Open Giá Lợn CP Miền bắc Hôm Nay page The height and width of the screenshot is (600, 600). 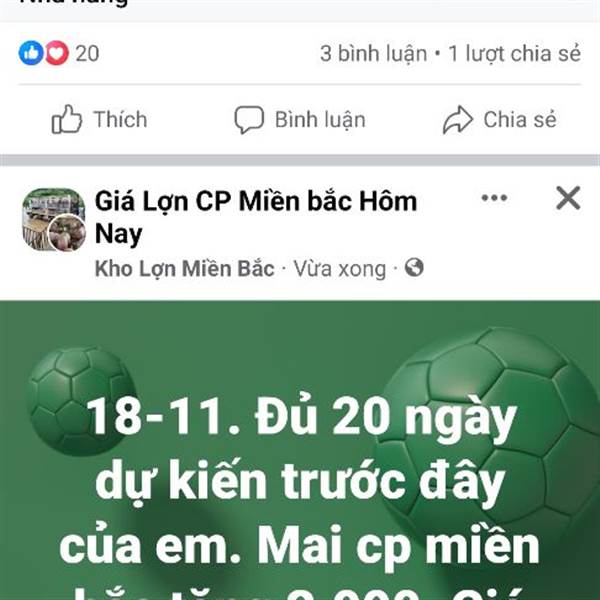pyautogui.click(x=256, y=217)
